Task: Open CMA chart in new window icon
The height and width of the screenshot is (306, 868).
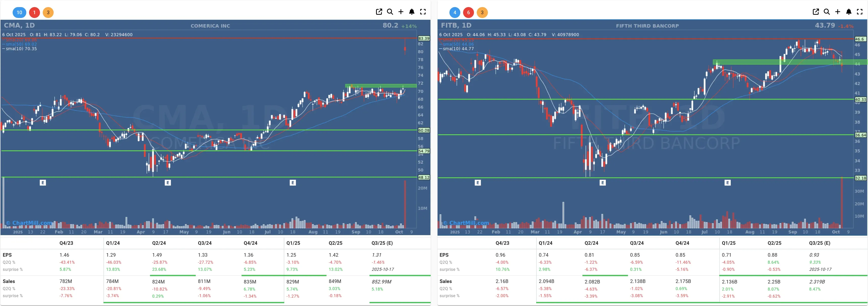Action: [379, 12]
